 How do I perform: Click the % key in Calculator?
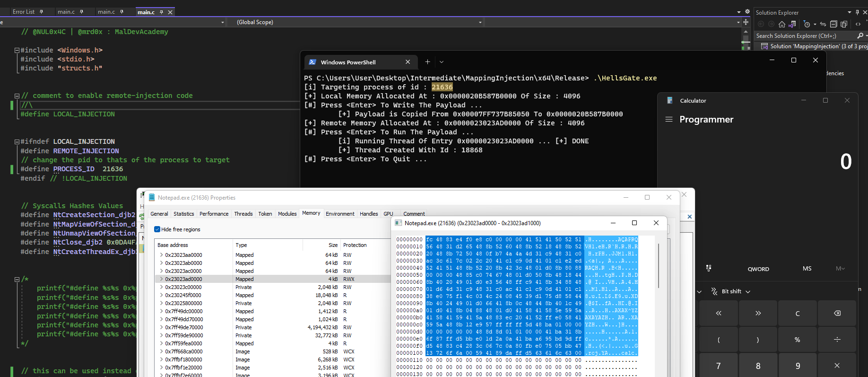(x=798, y=340)
